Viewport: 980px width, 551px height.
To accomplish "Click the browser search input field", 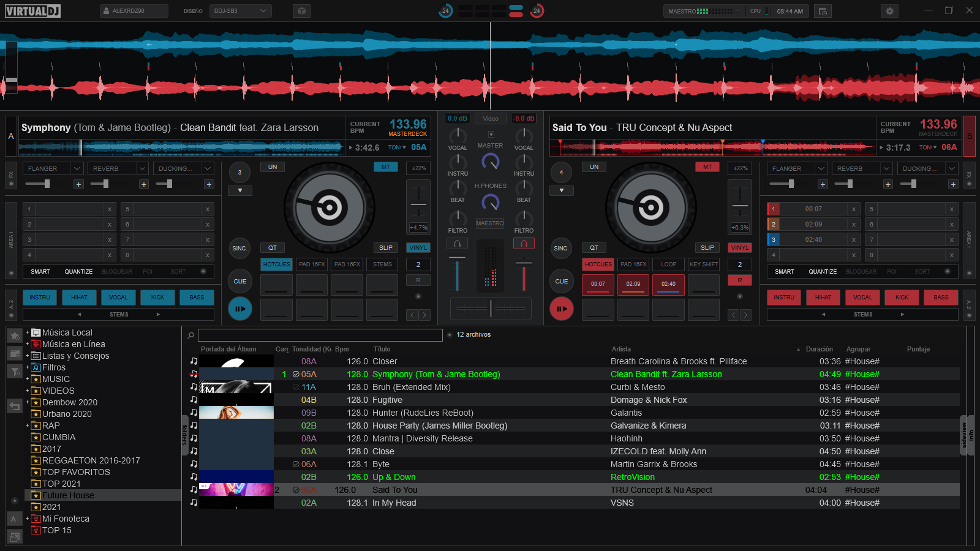I will point(320,335).
